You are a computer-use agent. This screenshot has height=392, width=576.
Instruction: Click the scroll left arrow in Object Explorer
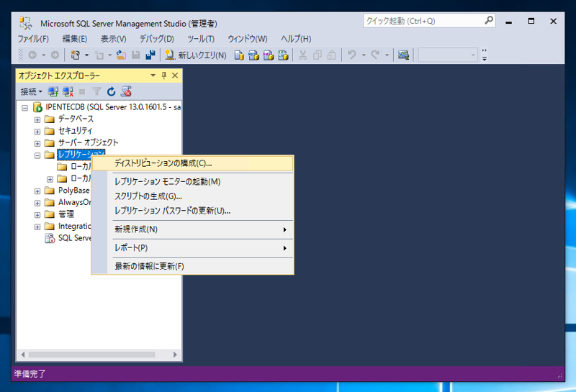point(23,355)
